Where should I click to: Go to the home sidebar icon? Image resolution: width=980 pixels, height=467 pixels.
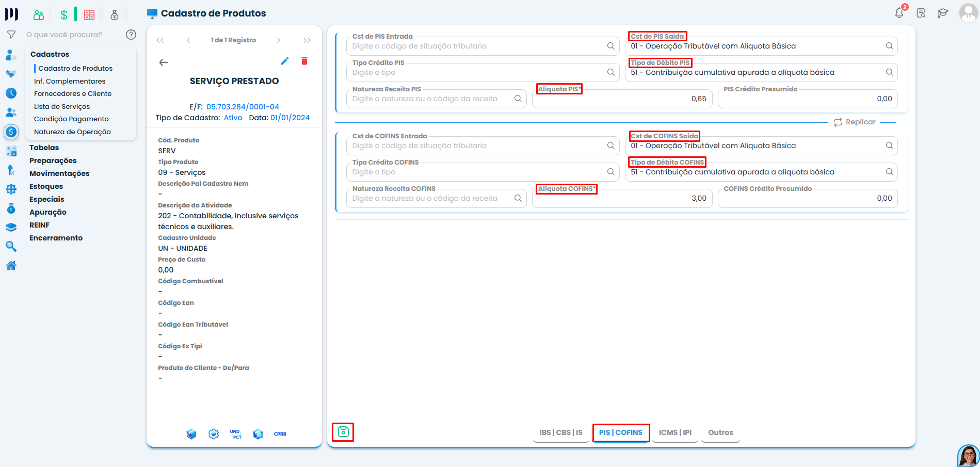coord(11,266)
